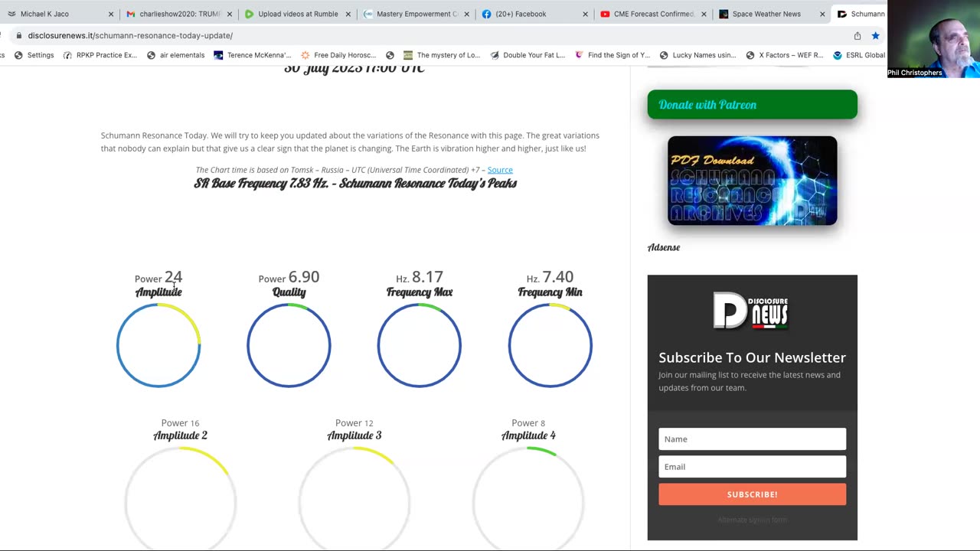Click the Donate with Patreon button
Screen dimensions: 980x551
pos(752,105)
